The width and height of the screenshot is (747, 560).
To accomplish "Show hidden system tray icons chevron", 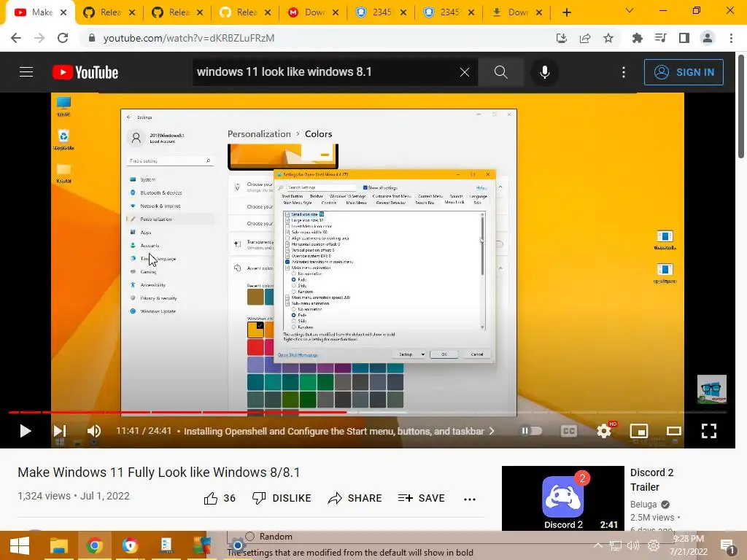I will point(598,545).
